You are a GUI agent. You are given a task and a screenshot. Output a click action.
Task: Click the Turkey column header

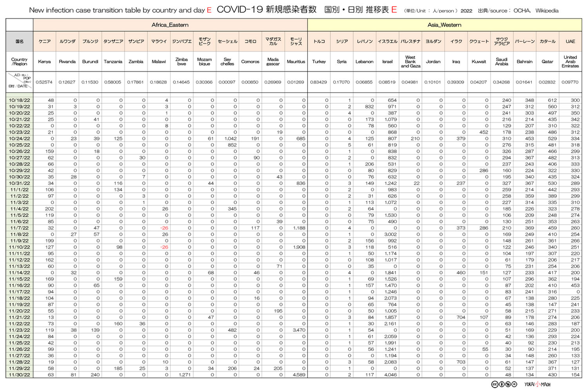319,62
